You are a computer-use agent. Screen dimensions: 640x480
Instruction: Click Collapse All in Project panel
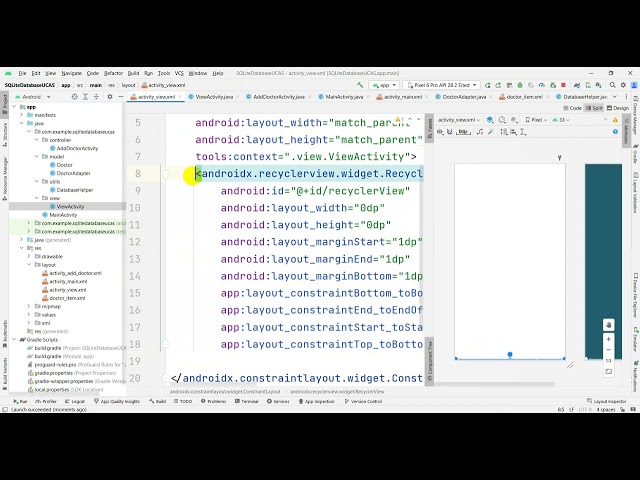click(x=96, y=97)
